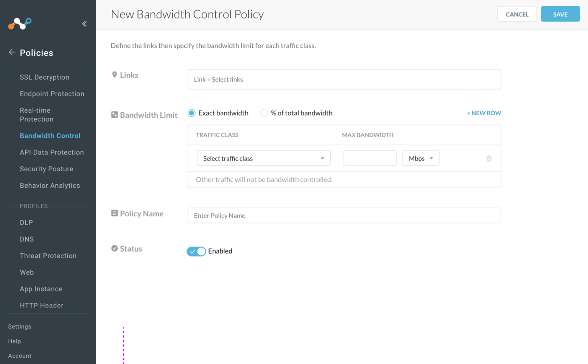The height and width of the screenshot is (364, 588).
Task: Delete the traffic class row via trash icon
Action: [x=488, y=158]
